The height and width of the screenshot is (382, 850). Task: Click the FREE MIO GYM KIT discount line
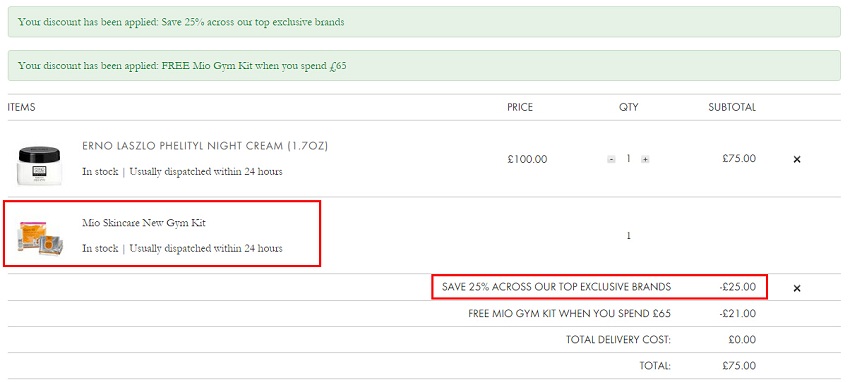pyautogui.click(x=612, y=314)
